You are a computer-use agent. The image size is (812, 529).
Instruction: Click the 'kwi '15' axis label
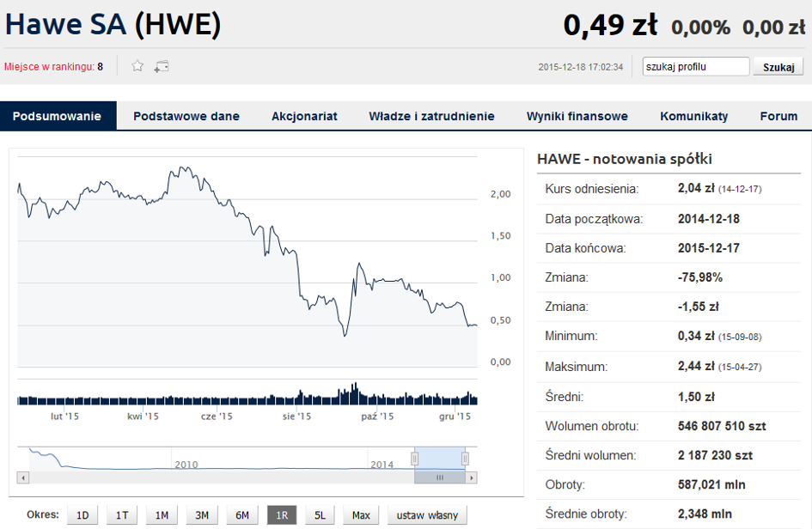pyautogui.click(x=143, y=417)
